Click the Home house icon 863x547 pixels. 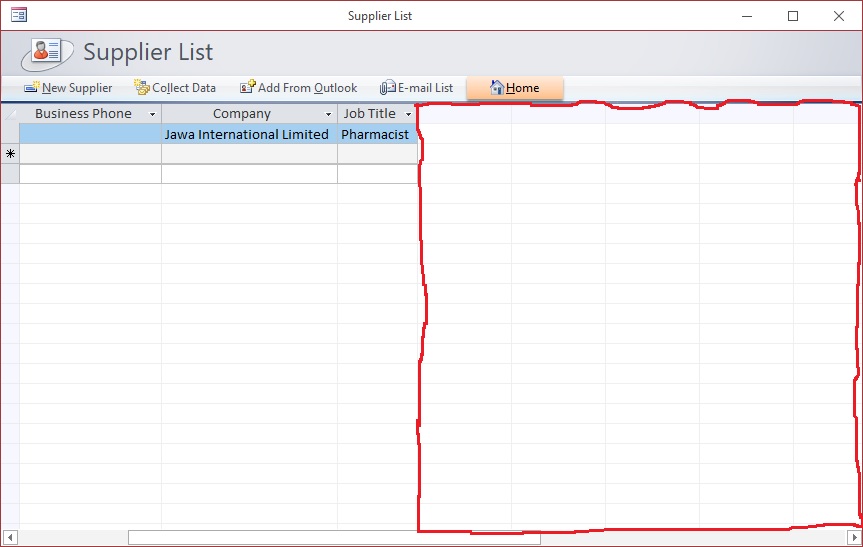(x=496, y=87)
